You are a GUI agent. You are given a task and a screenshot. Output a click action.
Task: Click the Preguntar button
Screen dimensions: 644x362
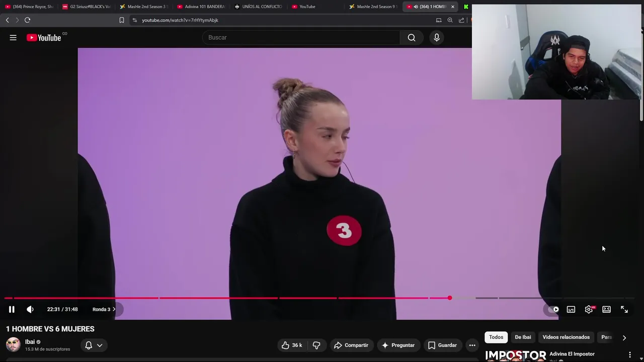398,345
